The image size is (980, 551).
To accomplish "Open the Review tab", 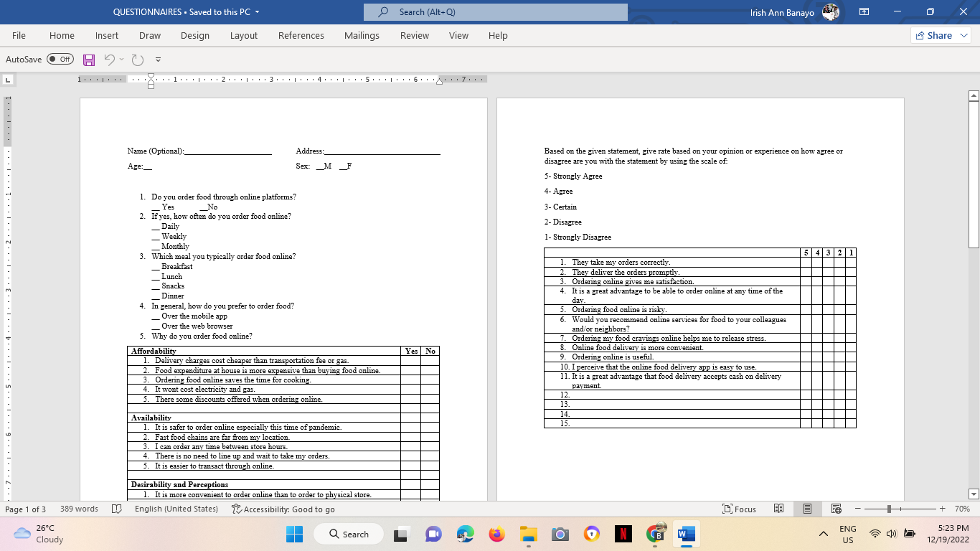I will click(415, 35).
